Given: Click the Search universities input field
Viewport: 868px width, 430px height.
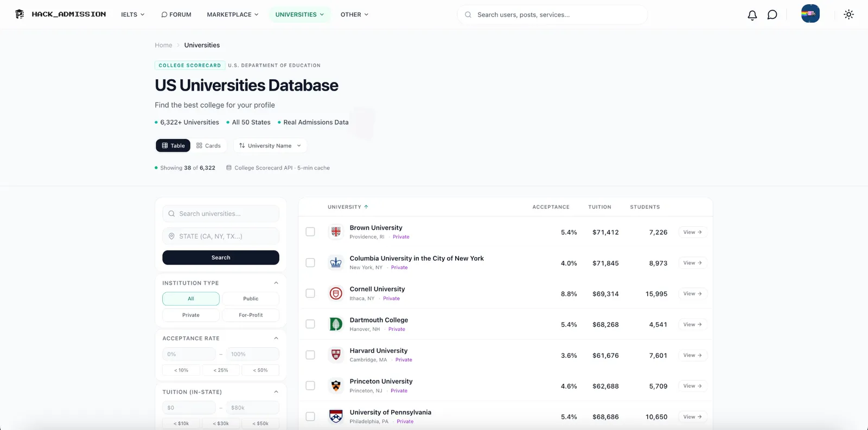Looking at the screenshot, I should (221, 214).
